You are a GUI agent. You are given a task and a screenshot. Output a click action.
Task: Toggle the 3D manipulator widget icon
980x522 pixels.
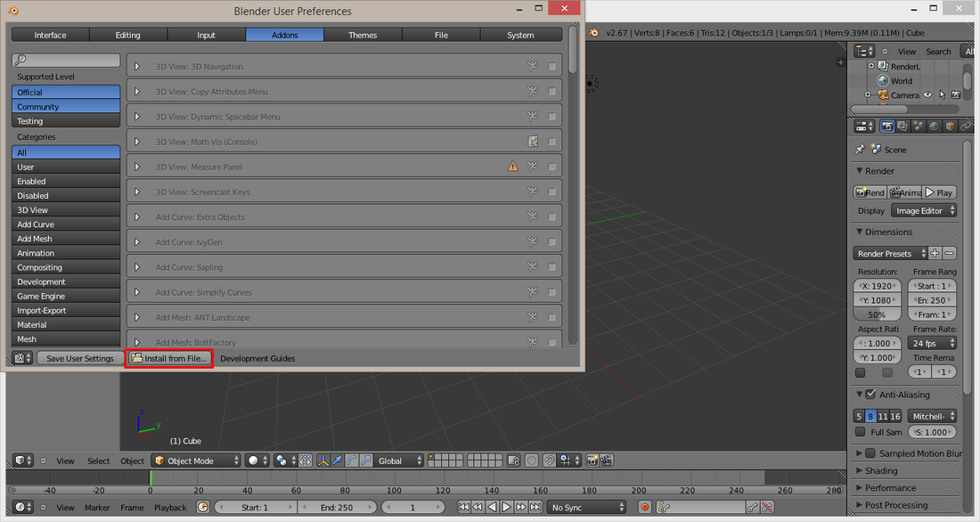(323, 461)
